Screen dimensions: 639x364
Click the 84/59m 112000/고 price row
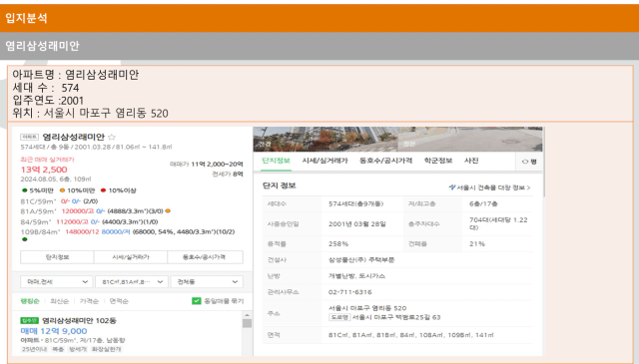pos(89,222)
